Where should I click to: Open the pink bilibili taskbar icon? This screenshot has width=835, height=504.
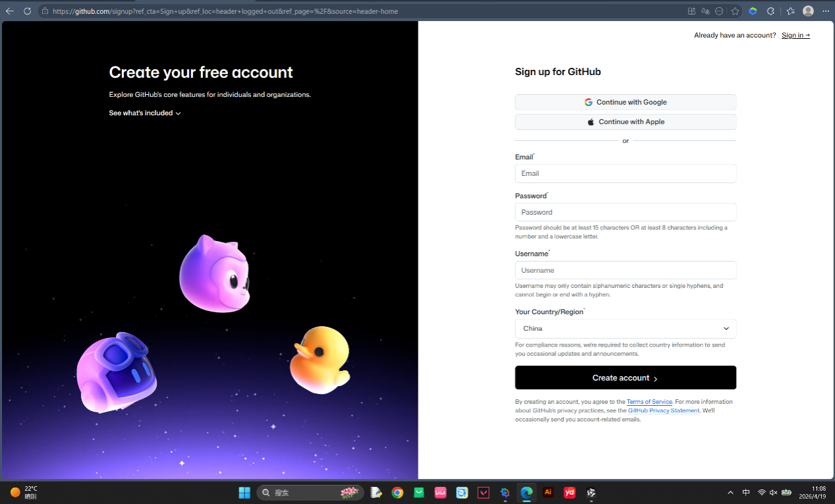click(440, 492)
